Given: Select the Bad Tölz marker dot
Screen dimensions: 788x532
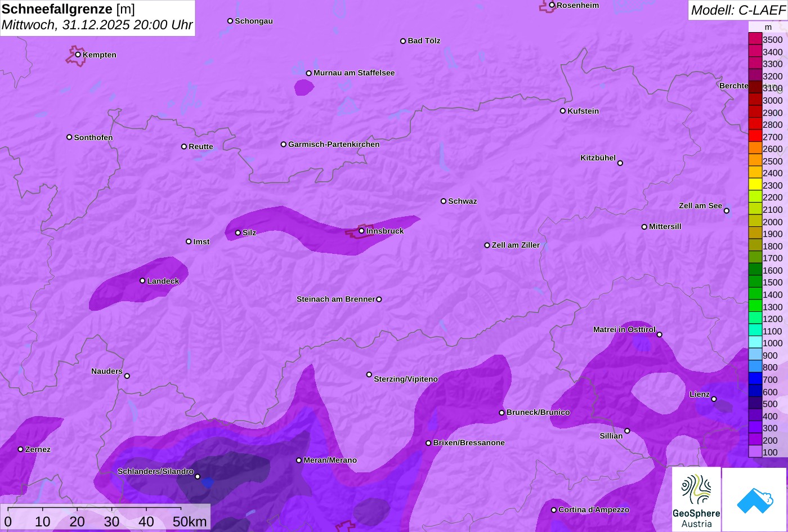Looking at the screenshot, I should pyautogui.click(x=403, y=41).
